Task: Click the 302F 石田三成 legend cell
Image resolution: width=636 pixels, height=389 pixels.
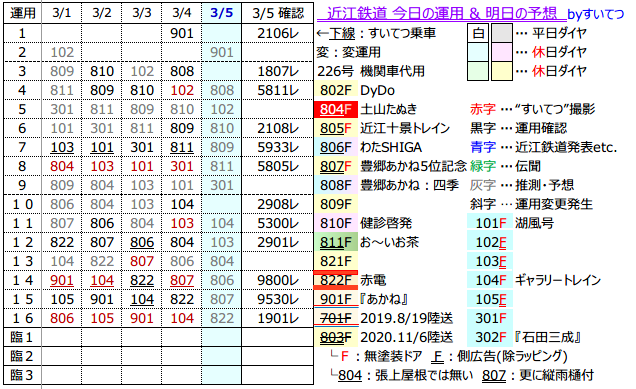Action: tap(490, 337)
